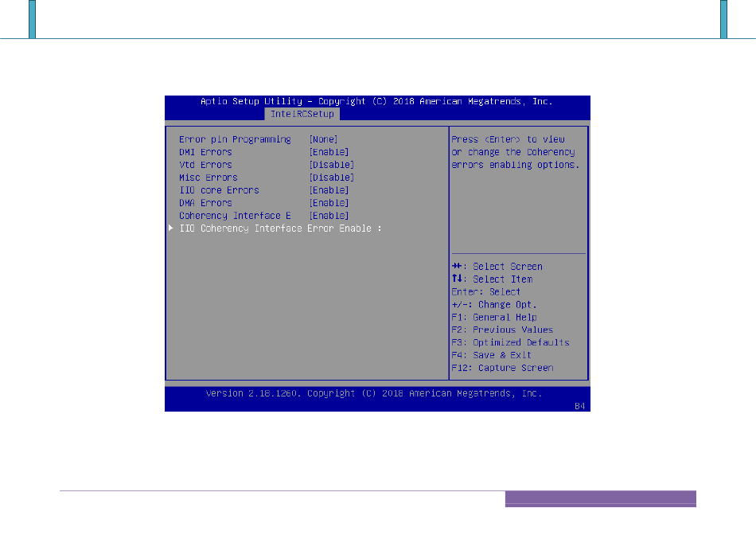Toggle the Misc Errors [Disable] value
This screenshot has width=756, height=535.
[331, 178]
